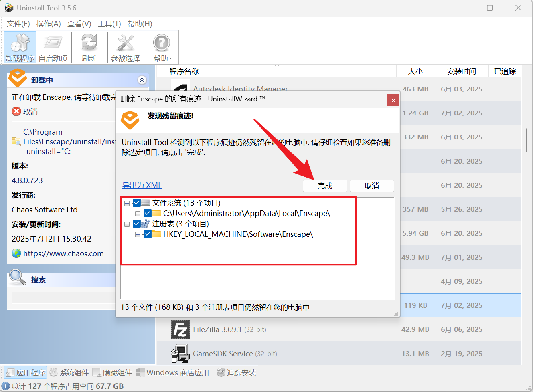533x392 pixels.
Task: Click the GameSDK Service program icon
Action: click(180, 354)
